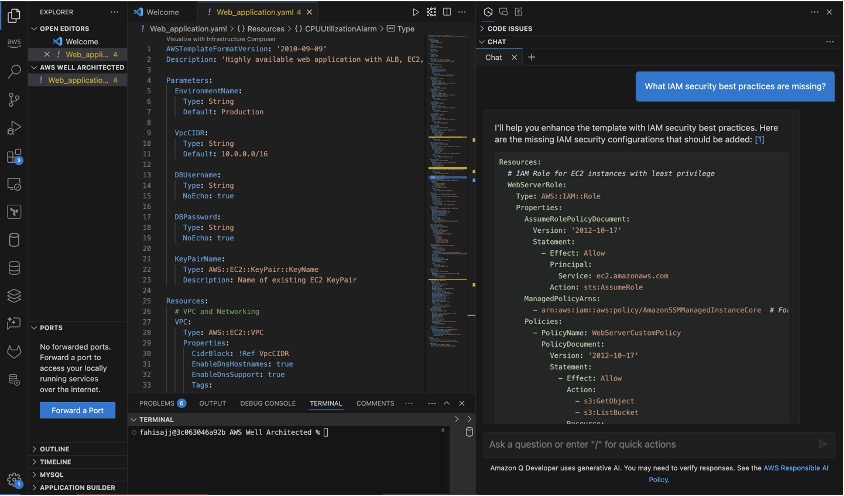844x496 pixels.
Task: Close the Chat tab
Action: (514, 57)
